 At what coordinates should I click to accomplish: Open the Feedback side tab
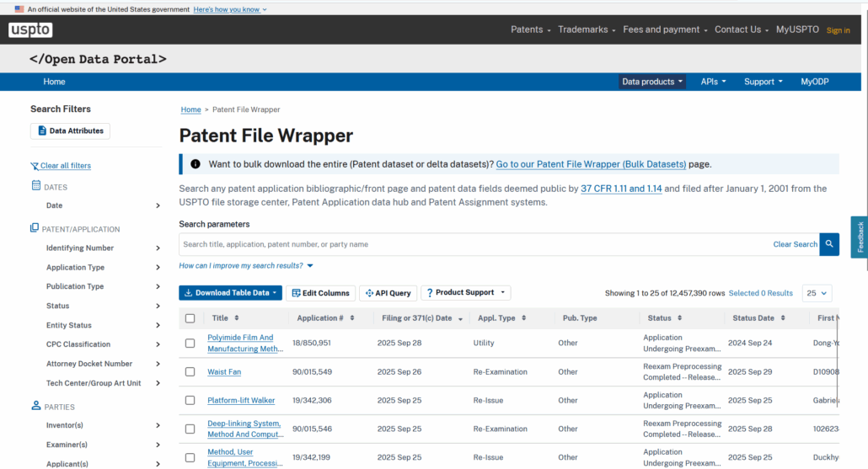(860, 237)
